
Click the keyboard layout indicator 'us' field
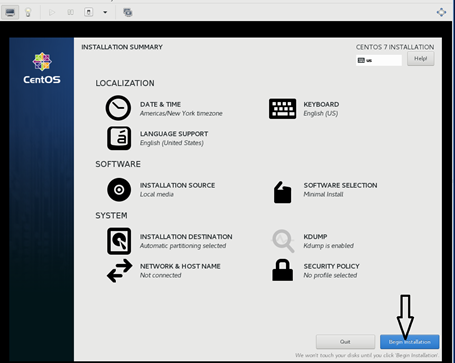point(379,60)
